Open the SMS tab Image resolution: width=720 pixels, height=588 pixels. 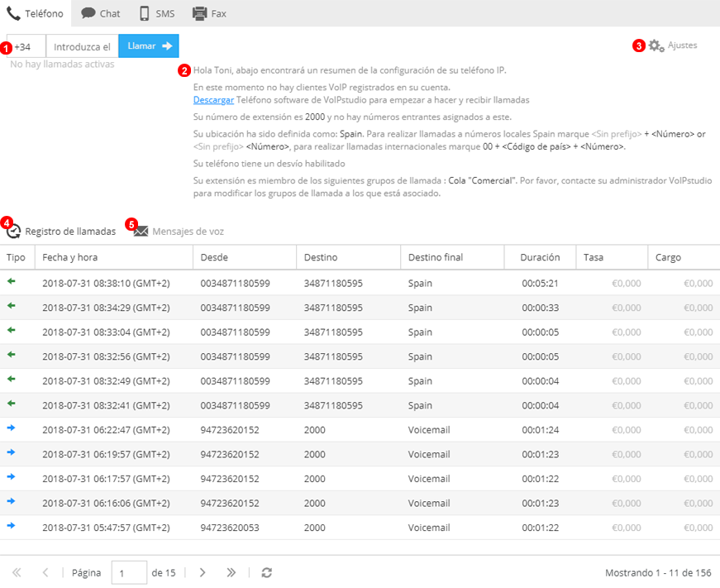click(156, 13)
